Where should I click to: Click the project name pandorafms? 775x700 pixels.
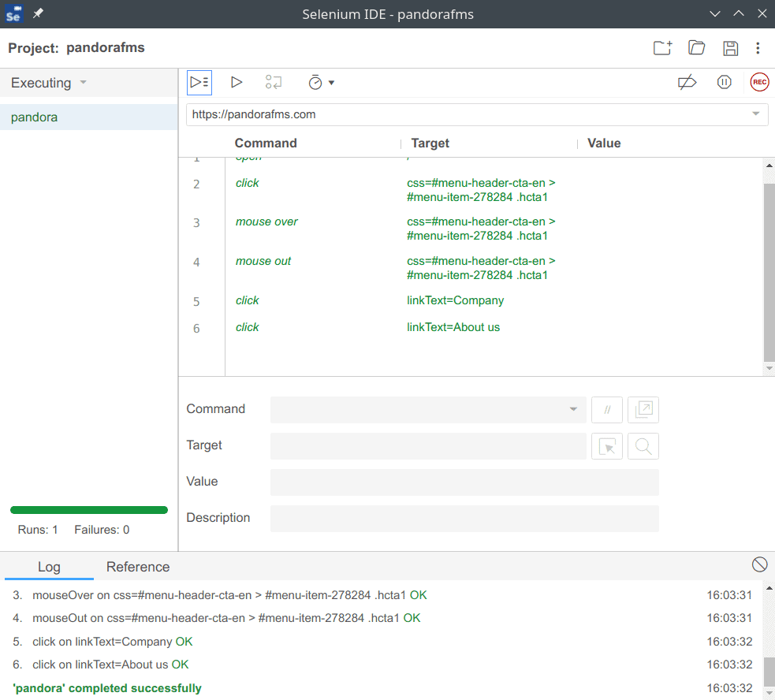pyautogui.click(x=106, y=48)
